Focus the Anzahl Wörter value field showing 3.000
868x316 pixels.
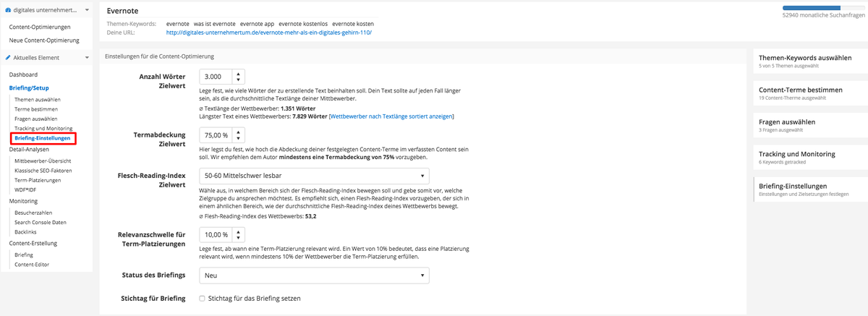point(216,77)
